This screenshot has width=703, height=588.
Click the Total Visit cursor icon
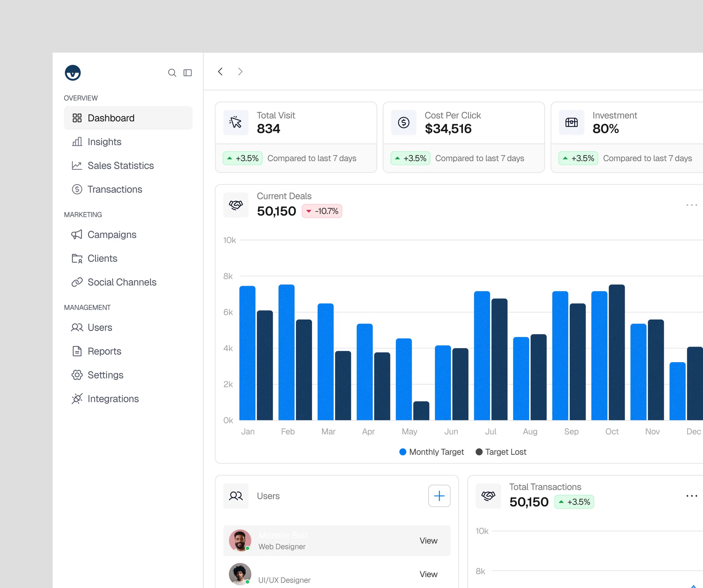[236, 122]
